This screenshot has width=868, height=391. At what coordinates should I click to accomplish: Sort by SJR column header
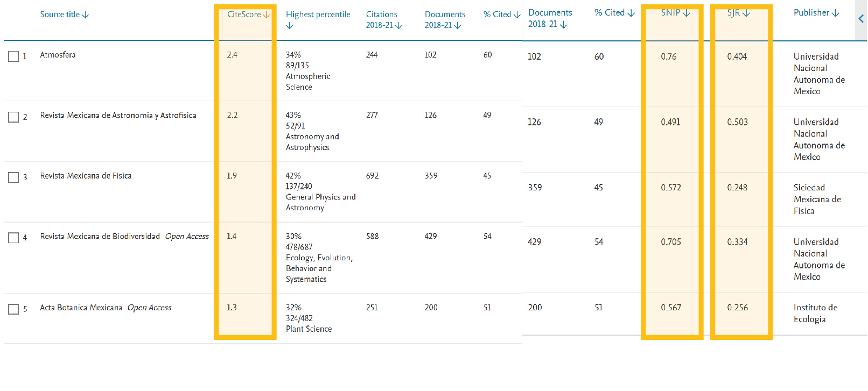(x=738, y=13)
